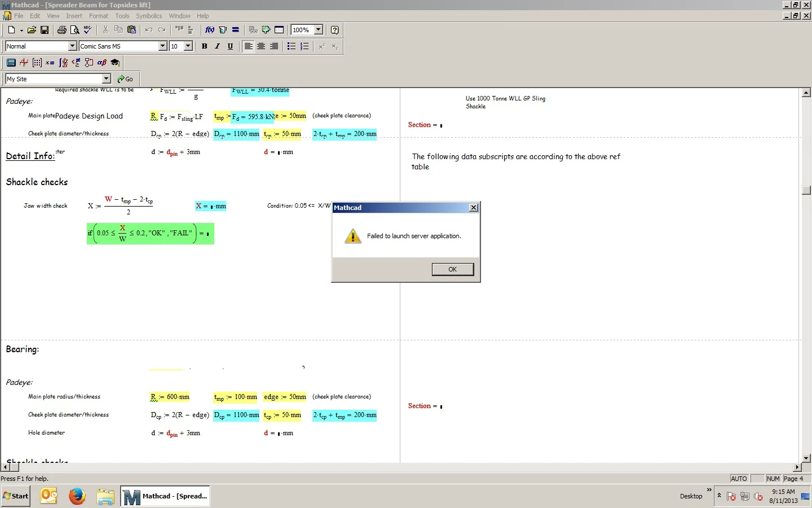Click the Insert Hyperlink icon
Screen dimensions: 812x508
tap(253, 30)
